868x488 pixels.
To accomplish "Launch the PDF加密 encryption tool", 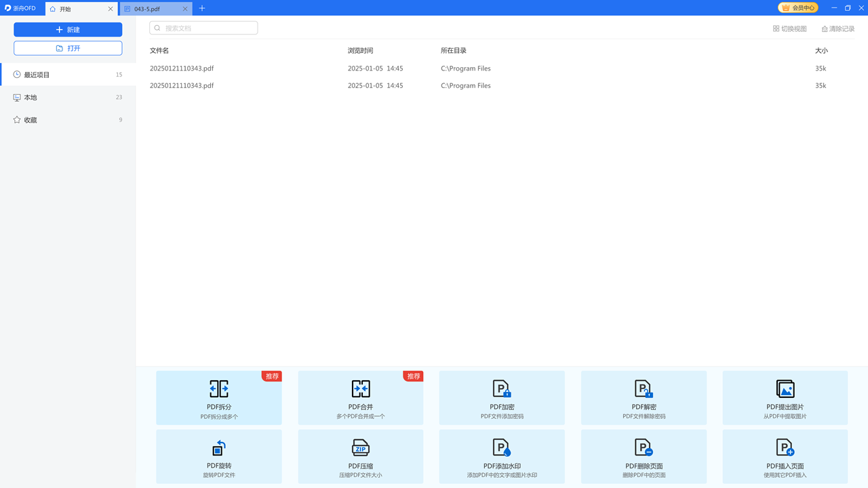I will 502,398.
